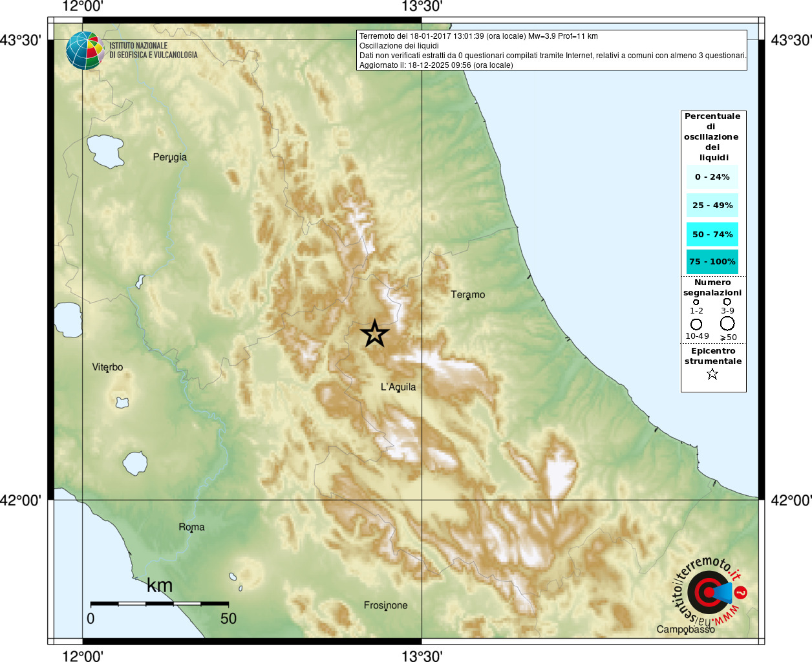This screenshot has width=812, height=662.
Task: Click the bottom 12°00' longitude label
Action: (x=83, y=656)
